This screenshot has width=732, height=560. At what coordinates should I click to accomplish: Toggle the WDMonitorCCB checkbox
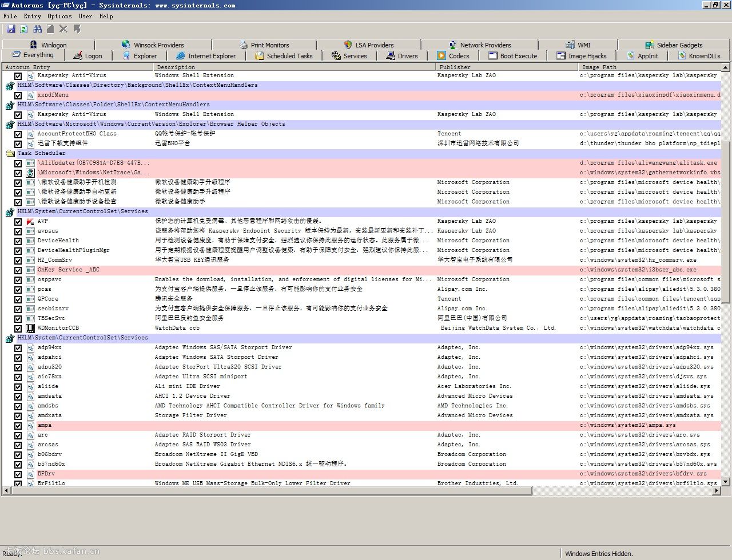[x=18, y=329]
